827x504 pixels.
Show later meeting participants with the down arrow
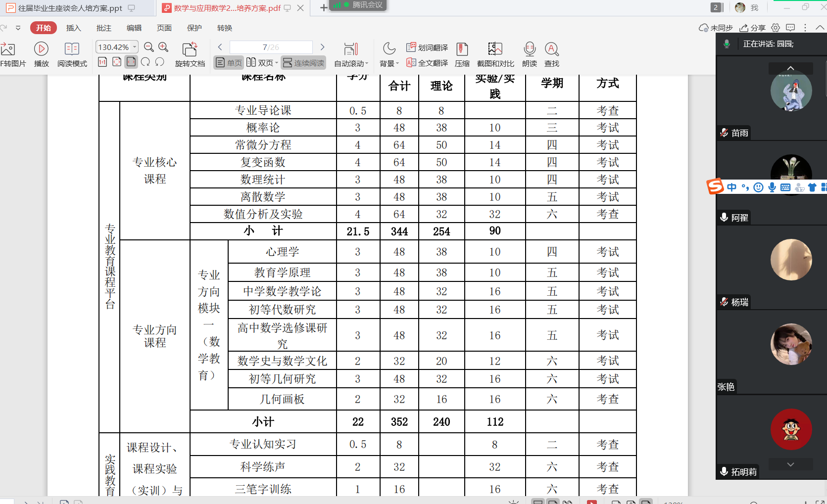790,464
